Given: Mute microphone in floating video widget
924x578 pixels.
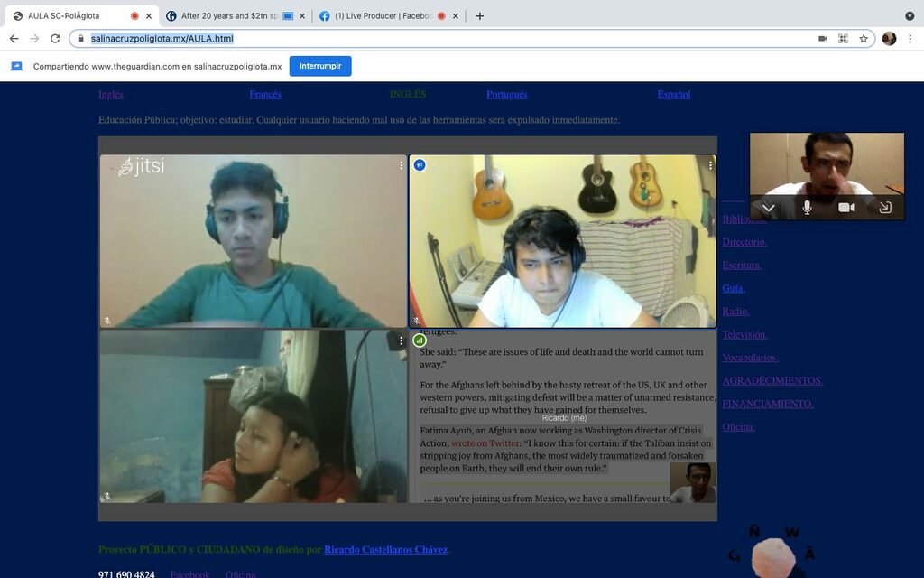Looking at the screenshot, I should 807,208.
